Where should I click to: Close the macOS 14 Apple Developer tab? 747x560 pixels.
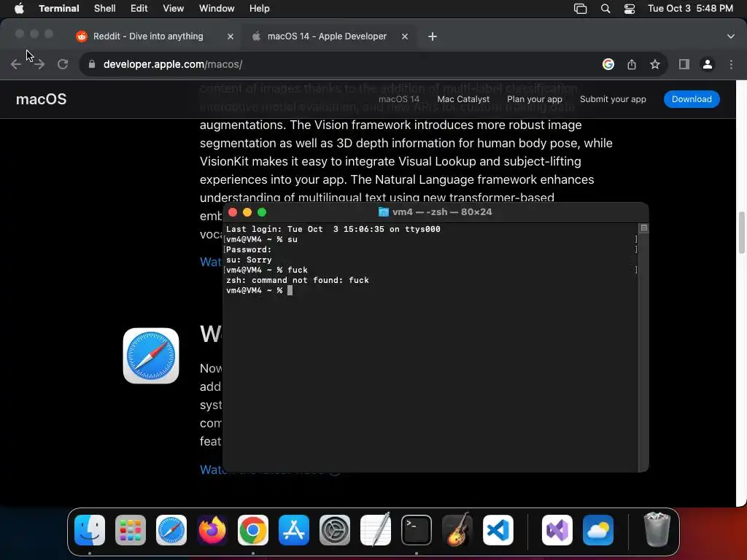[x=404, y=36]
